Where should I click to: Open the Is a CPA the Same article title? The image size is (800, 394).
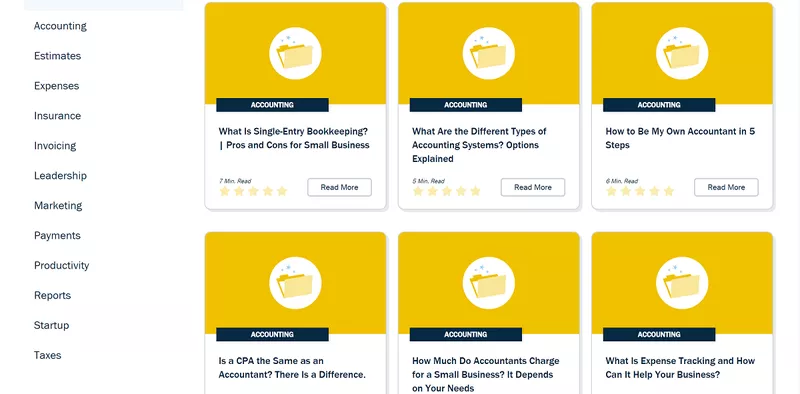[292, 367]
